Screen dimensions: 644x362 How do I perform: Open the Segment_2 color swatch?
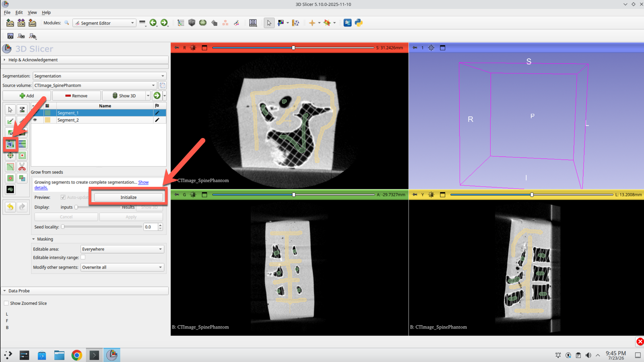pyautogui.click(x=47, y=120)
